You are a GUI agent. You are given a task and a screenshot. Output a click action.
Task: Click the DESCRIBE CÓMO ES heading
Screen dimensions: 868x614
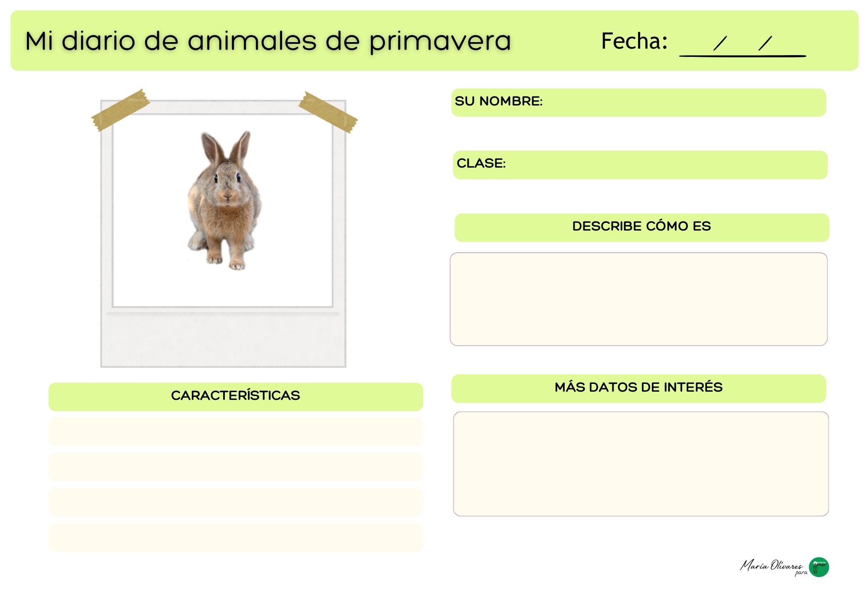point(641,227)
